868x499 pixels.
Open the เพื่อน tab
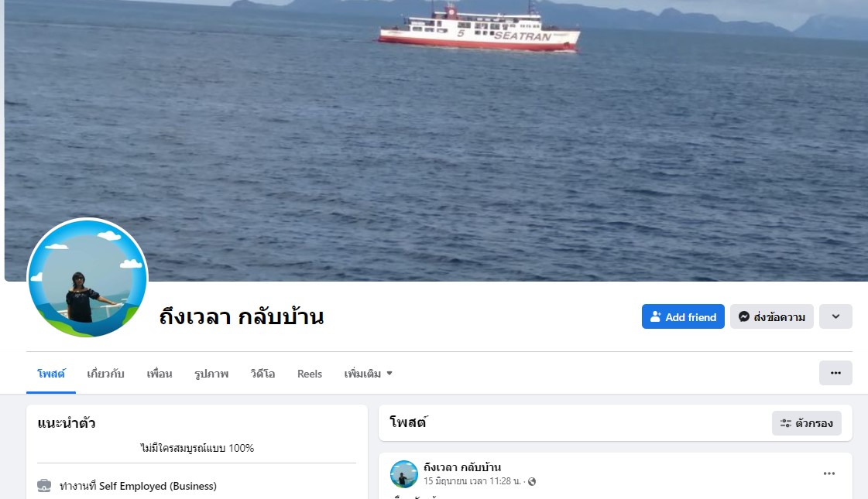pos(160,374)
